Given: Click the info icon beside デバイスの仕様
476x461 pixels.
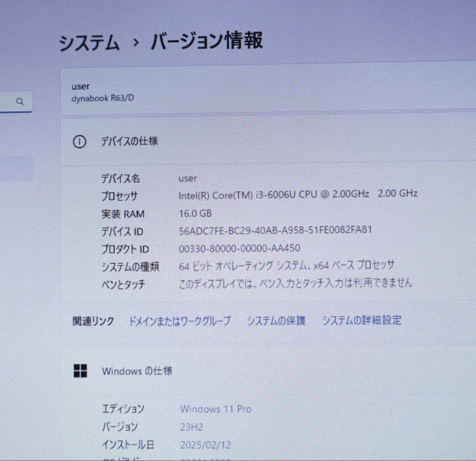Looking at the screenshot, I should point(79,142).
